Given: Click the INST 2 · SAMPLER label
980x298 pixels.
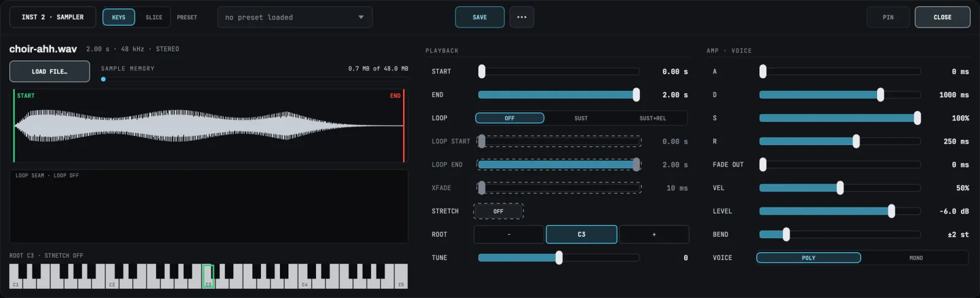Looking at the screenshot, I should point(53,17).
